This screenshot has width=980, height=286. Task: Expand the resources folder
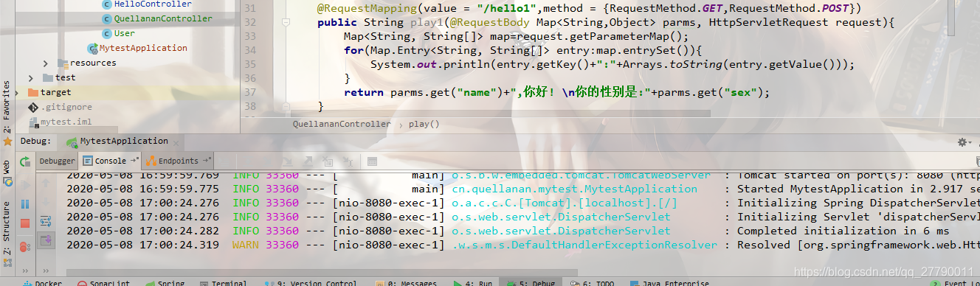pyautogui.click(x=46, y=63)
